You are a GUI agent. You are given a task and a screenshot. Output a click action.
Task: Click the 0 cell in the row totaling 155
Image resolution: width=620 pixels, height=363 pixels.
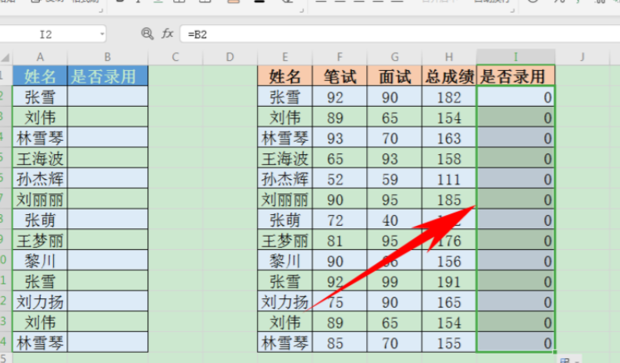click(x=516, y=343)
